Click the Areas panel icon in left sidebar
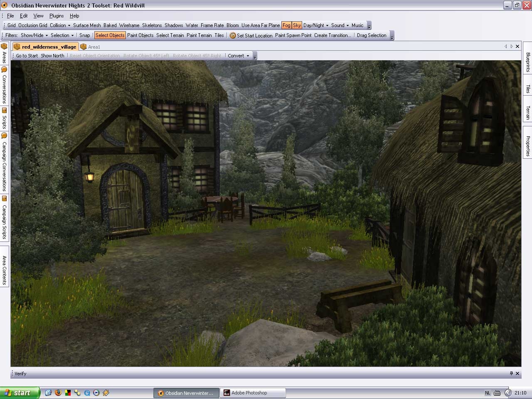 pyautogui.click(x=4, y=46)
